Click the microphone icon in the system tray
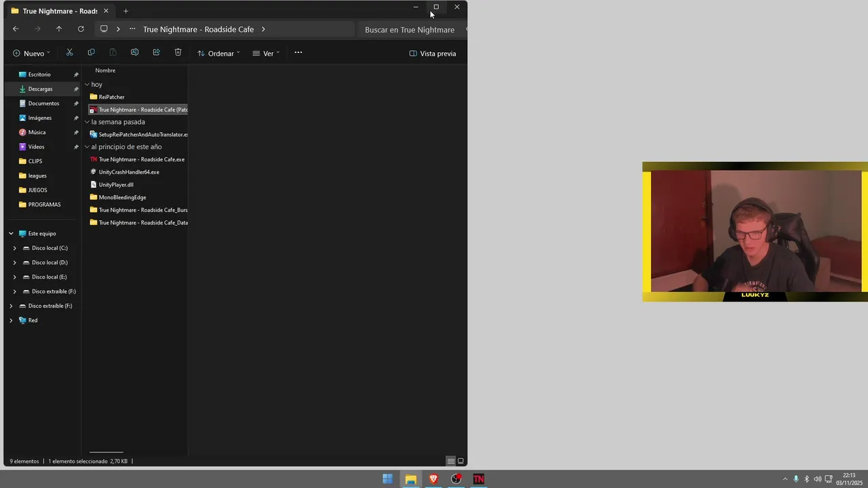Viewport: 868px width, 488px height. (x=796, y=479)
